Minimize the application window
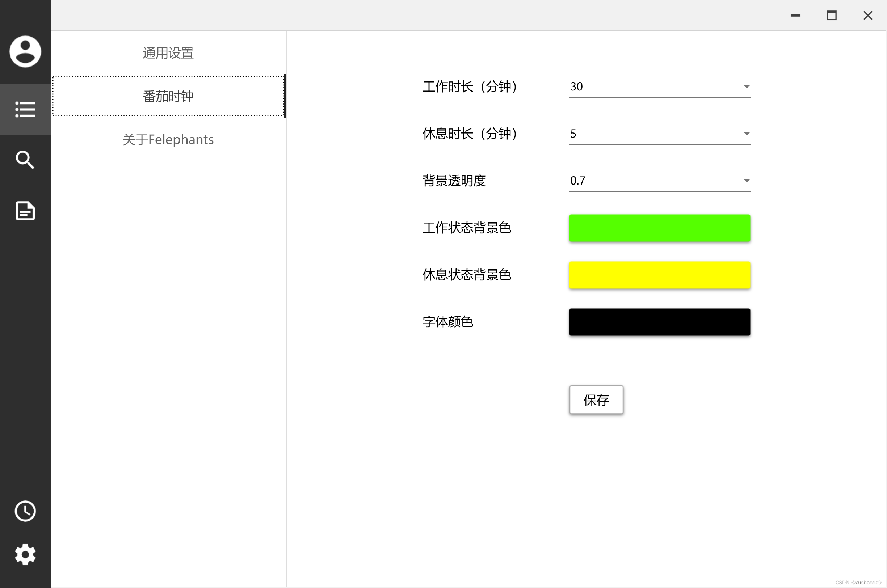887x588 pixels. pos(795,15)
